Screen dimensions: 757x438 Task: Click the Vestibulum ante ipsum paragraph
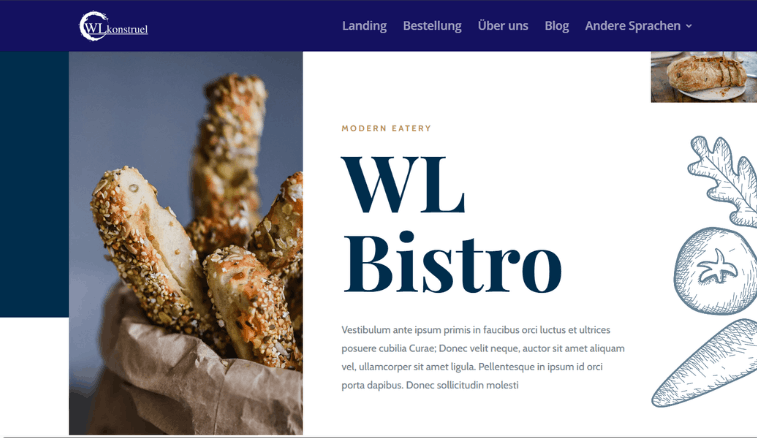pos(483,357)
